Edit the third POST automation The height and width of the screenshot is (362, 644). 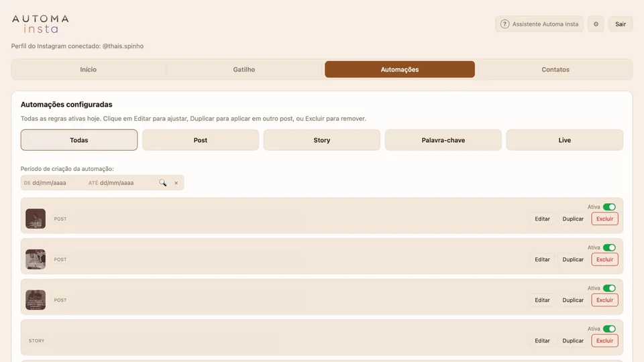point(542,300)
